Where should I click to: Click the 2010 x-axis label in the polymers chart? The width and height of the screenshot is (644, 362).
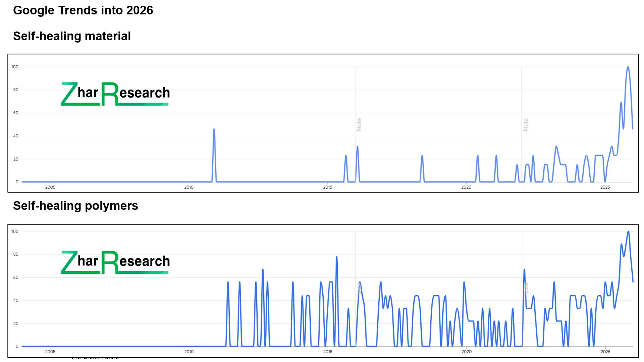click(x=189, y=352)
